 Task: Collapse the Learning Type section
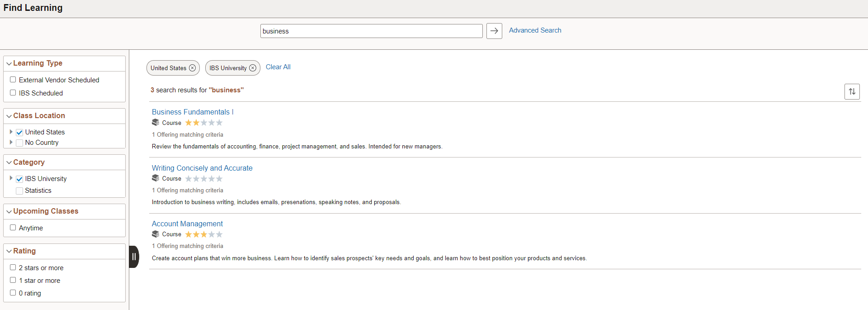(x=9, y=63)
